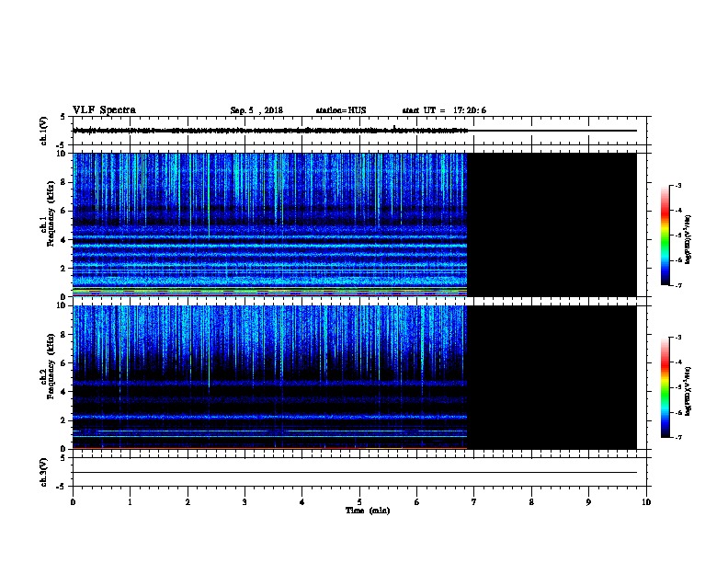Click tick label '9' on the time axis
728x563 pixels.
[x=588, y=502]
